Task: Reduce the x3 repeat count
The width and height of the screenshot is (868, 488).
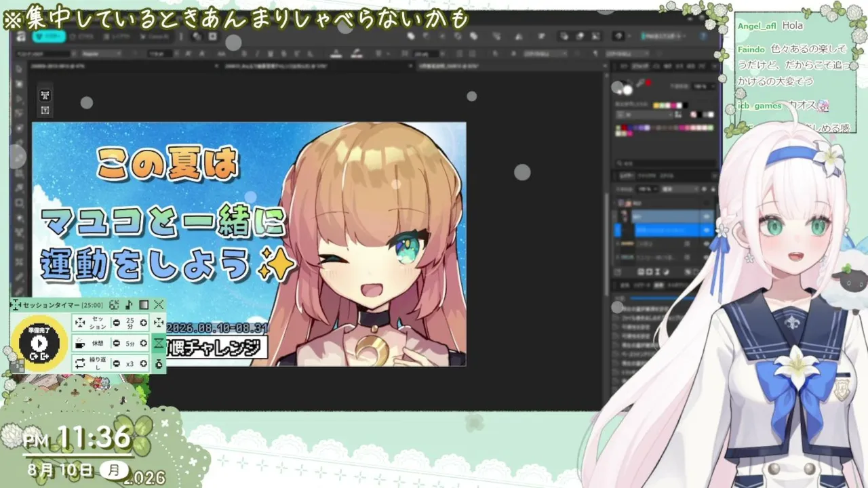Action: (x=117, y=363)
